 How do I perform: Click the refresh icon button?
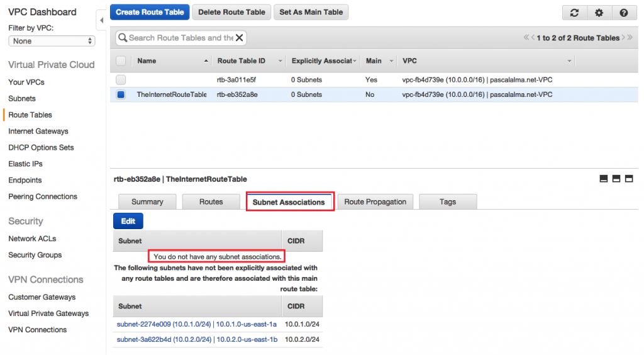574,13
